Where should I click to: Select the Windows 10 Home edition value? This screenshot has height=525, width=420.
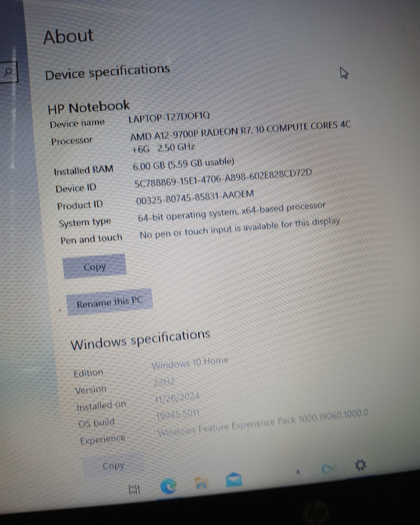coord(190,363)
